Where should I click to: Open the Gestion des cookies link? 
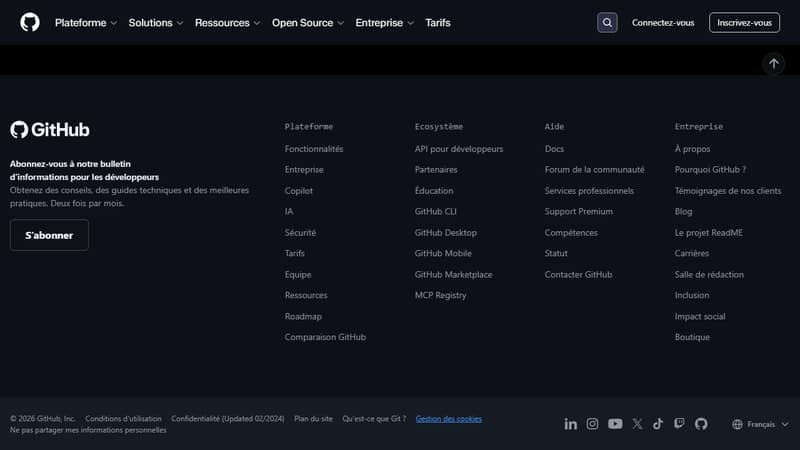(x=448, y=418)
